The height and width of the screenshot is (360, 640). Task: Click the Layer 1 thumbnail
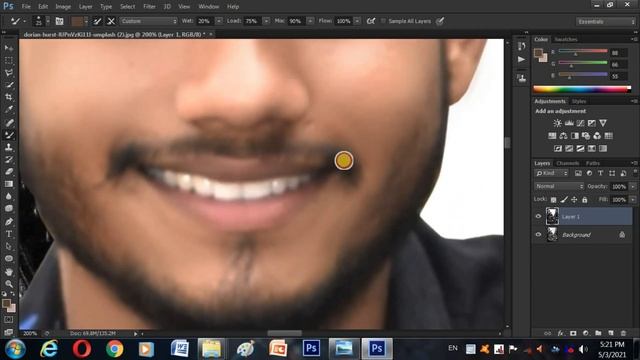pos(552,216)
